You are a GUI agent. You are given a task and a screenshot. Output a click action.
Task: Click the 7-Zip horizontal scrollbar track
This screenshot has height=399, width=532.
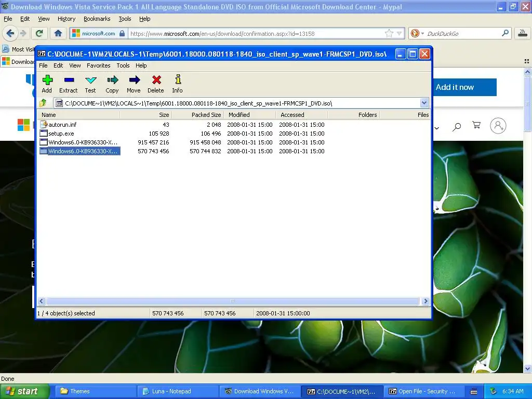click(232, 301)
